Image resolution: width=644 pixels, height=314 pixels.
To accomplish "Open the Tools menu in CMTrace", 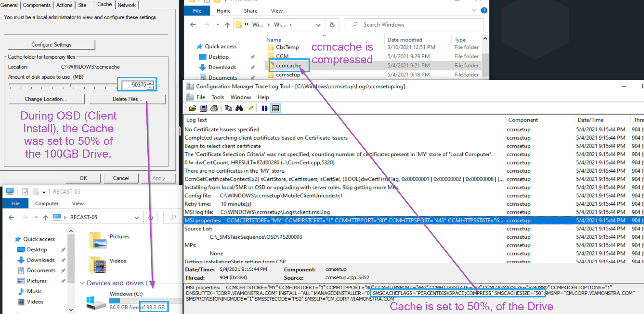I will [x=217, y=97].
